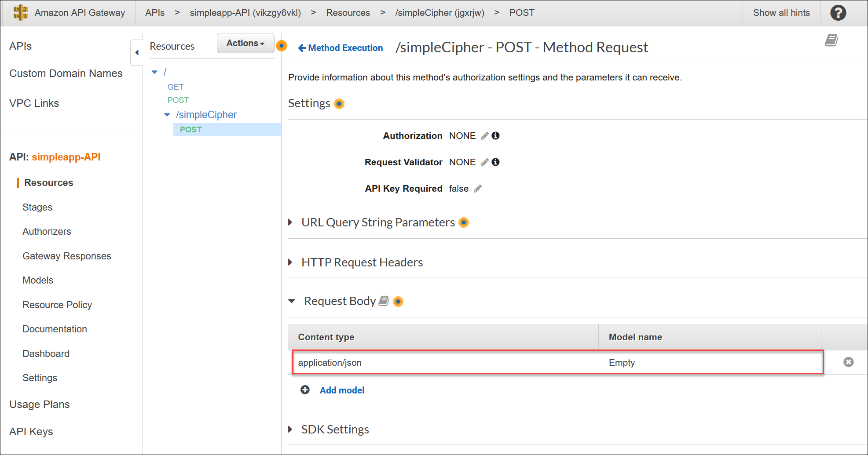Screen dimensions: 868x455
Task: Select Resources in the API menu
Action: coord(49,182)
